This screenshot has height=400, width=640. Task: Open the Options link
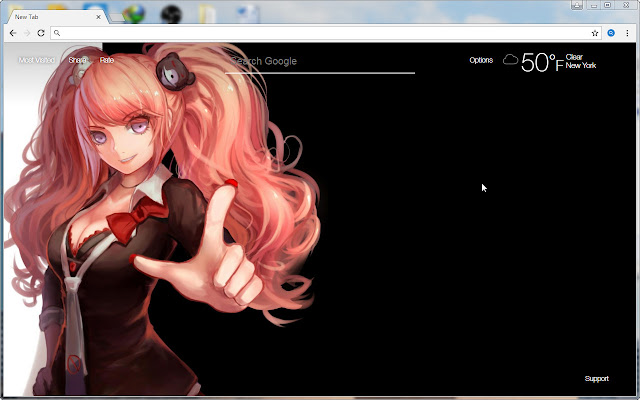tap(481, 60)
